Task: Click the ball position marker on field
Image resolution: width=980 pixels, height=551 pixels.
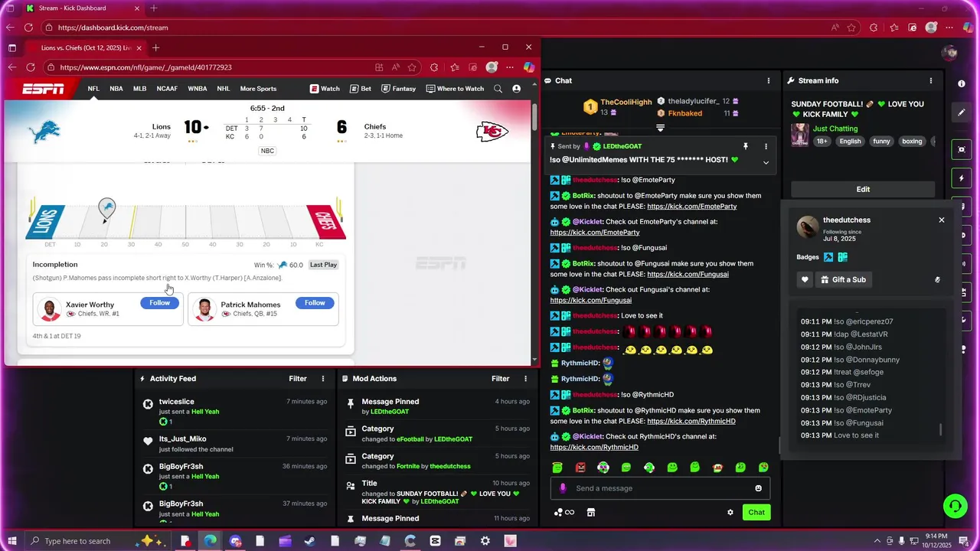Action: pos(107,207)
